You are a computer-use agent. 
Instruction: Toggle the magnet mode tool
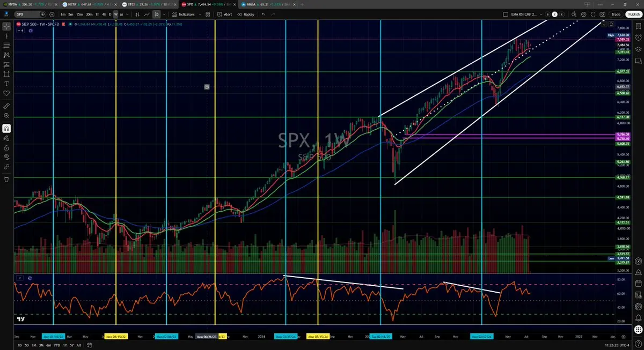tap(6, 128)
